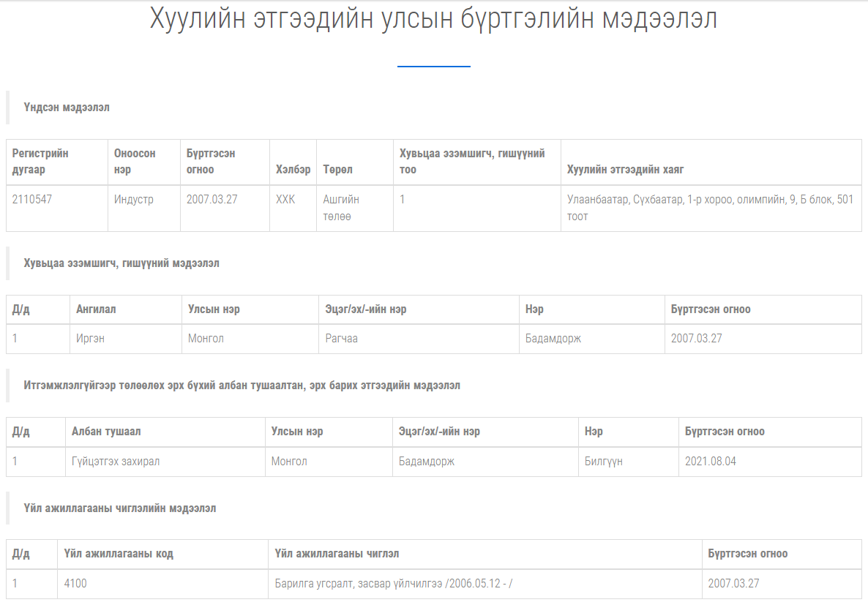The width and height of the screenshot is (868, 605).
Task: Select the Улаанбаатар, Сүхбаатар address cell
Action: [x=710, y=208]
